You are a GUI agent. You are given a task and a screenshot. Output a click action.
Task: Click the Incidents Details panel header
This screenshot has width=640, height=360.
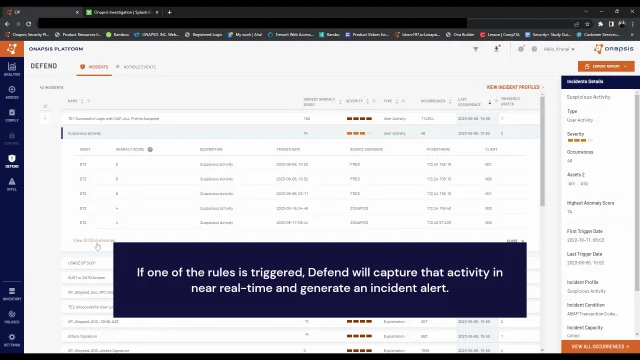600,82
